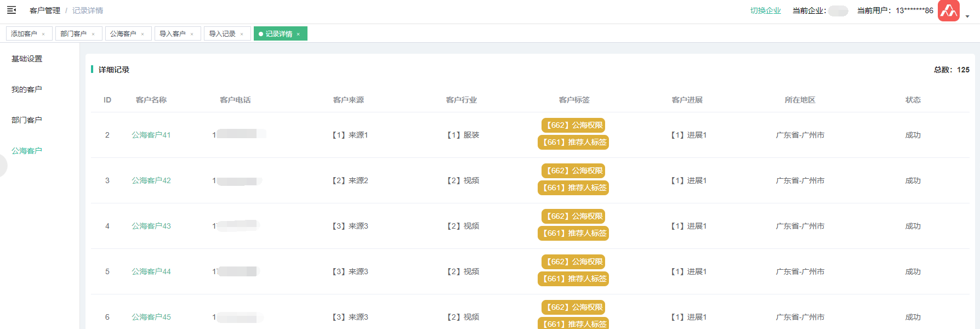Switch to the 导入记录 tab

click(222, 34)
